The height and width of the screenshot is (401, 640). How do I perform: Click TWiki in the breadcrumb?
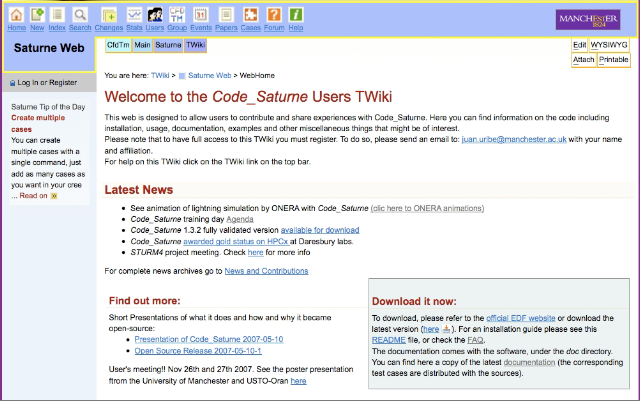pyautogui.click(x=160, y=76)
